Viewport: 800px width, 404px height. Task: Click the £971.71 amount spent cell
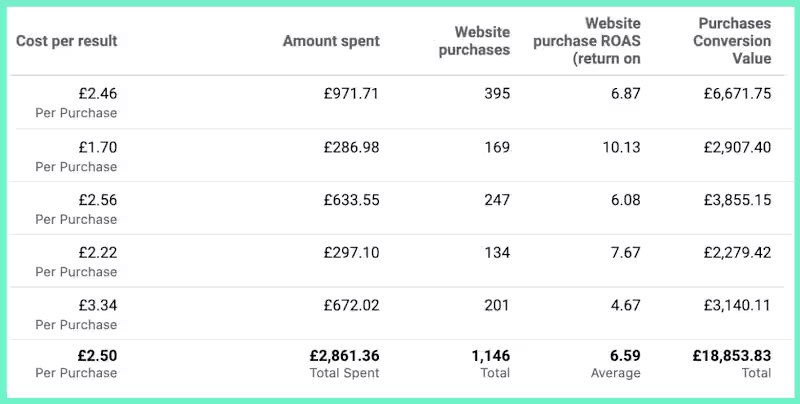(x=351, y=93)
